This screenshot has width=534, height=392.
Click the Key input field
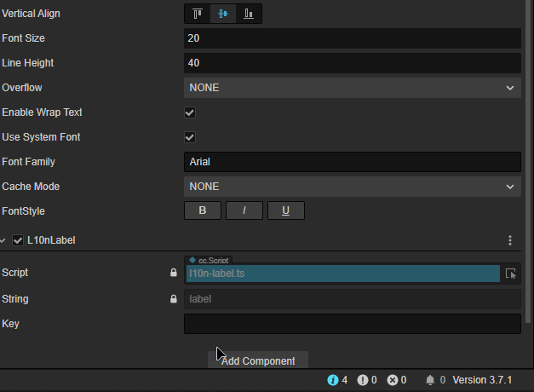click(x=352, y=324)
